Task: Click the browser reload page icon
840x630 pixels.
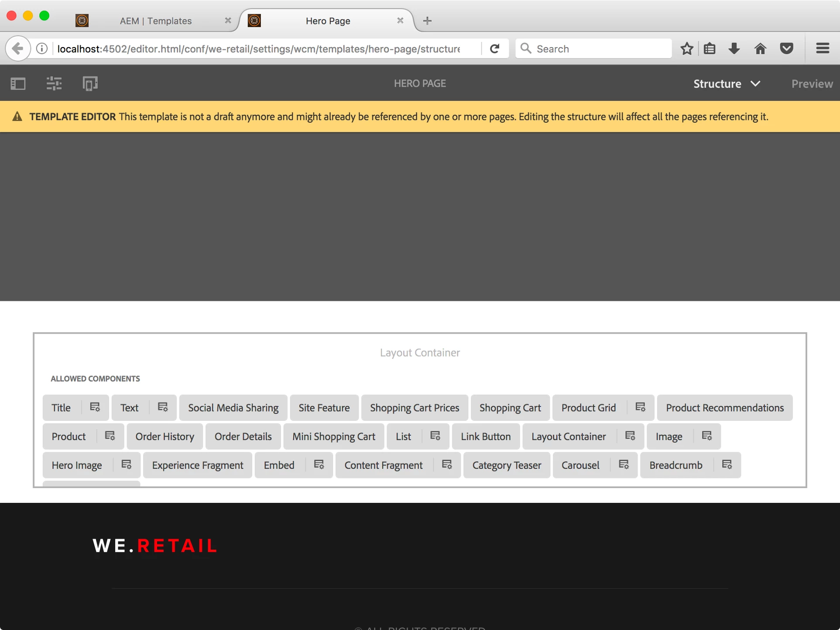Action: pyautogui.click(x=494, y=48)
